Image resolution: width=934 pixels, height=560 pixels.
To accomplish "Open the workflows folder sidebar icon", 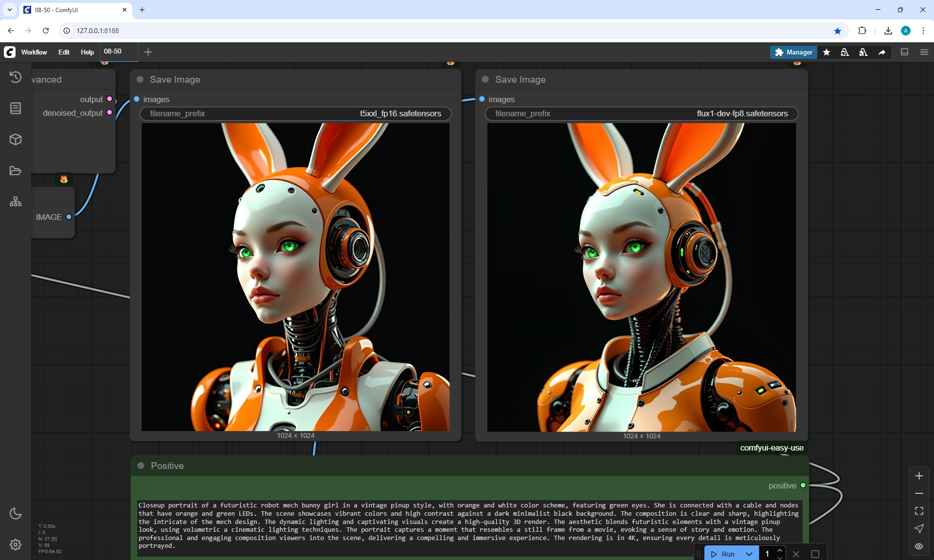I will click(16, 171).
